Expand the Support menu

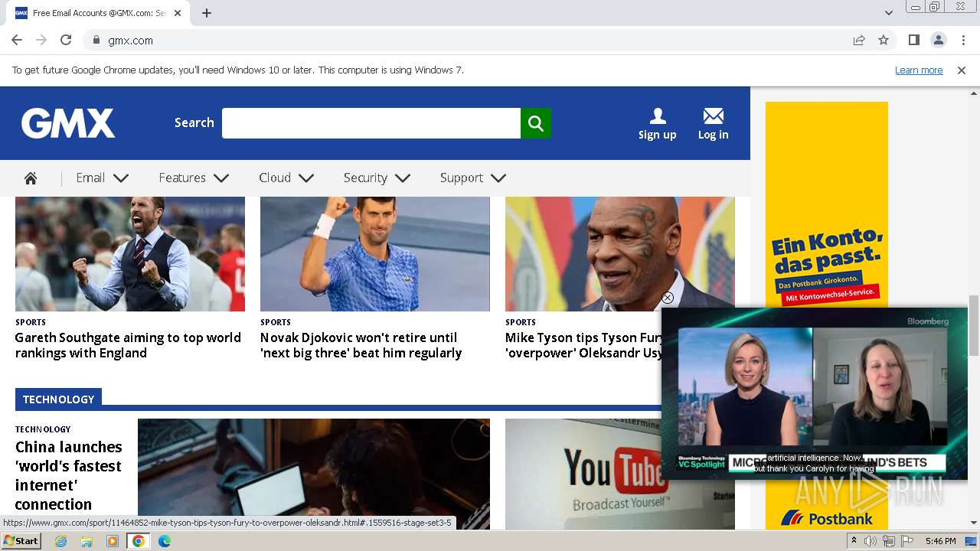473,178
